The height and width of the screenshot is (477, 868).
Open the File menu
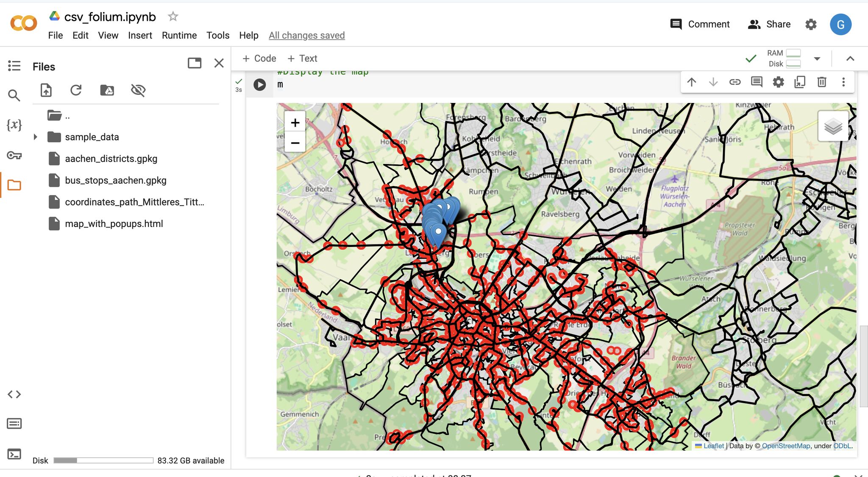56,35
